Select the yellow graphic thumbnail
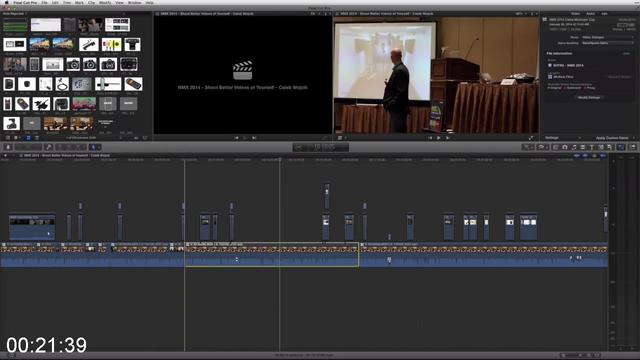The image size is (640, 360). click(x=111, y=44)
